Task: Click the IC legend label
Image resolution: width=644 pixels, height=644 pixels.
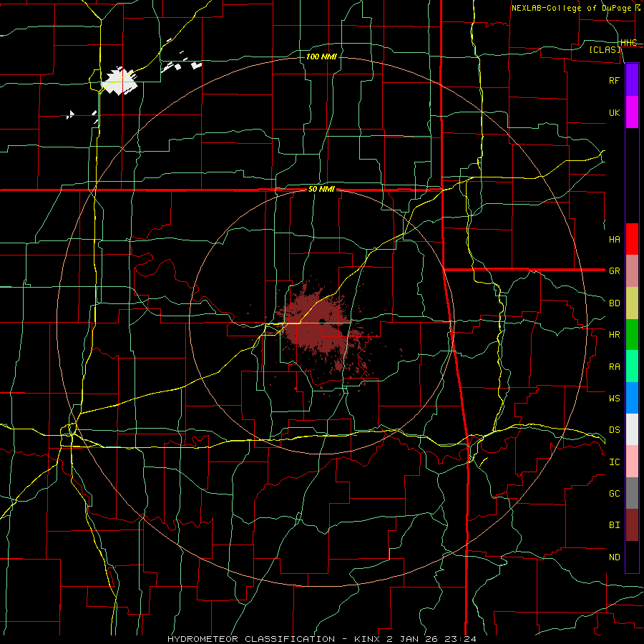Action: 614,462
